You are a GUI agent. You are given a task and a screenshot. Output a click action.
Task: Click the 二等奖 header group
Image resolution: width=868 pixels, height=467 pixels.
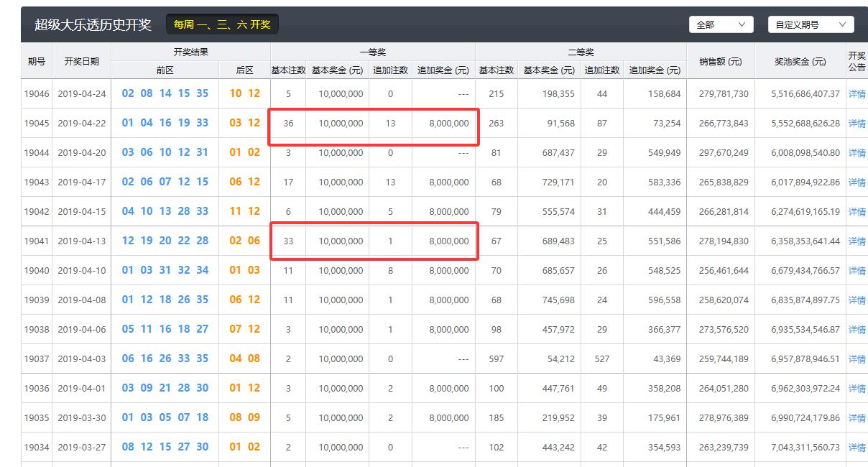pyautogui.click(x=581, y=52)
